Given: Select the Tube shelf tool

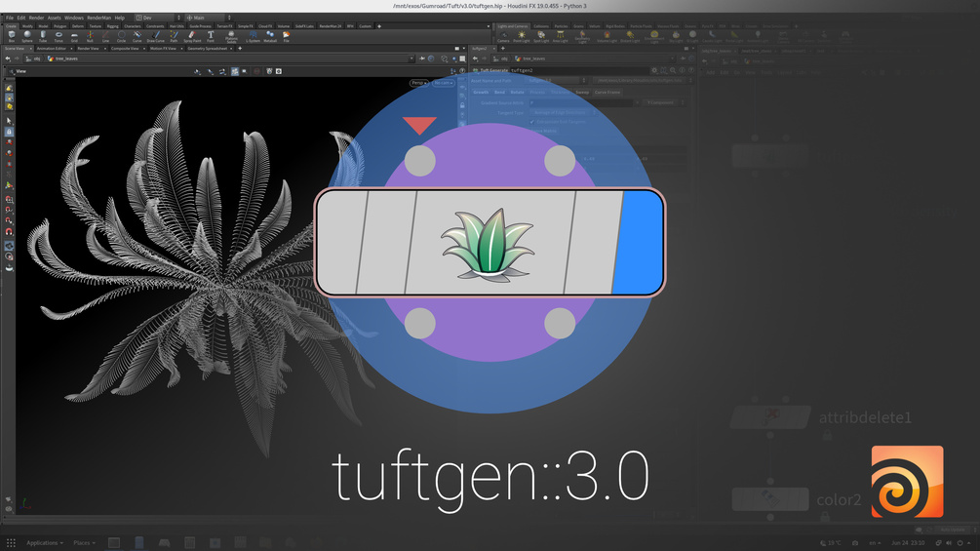Looking at the screenshot, I should (43, 37).
